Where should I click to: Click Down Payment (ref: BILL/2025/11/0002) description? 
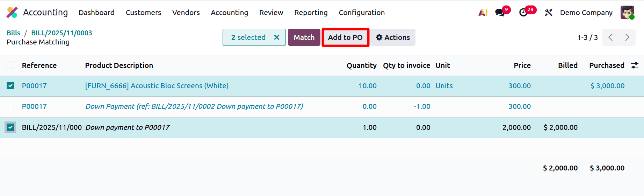click(x=194, y=106)
